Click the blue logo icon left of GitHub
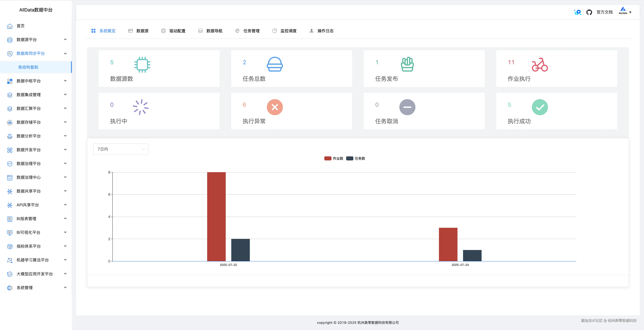 click(577, 12)
